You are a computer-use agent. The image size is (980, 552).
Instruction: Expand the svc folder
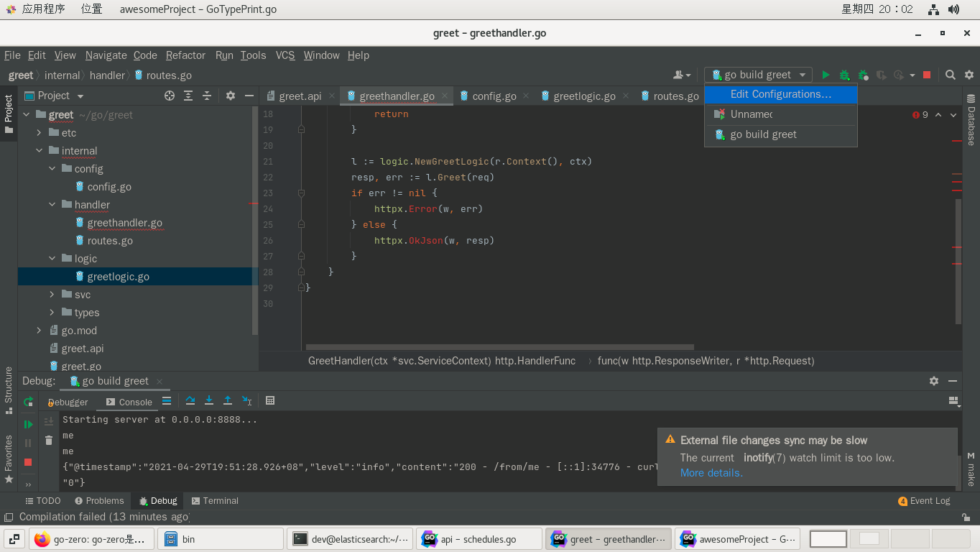tap(52, 294)
